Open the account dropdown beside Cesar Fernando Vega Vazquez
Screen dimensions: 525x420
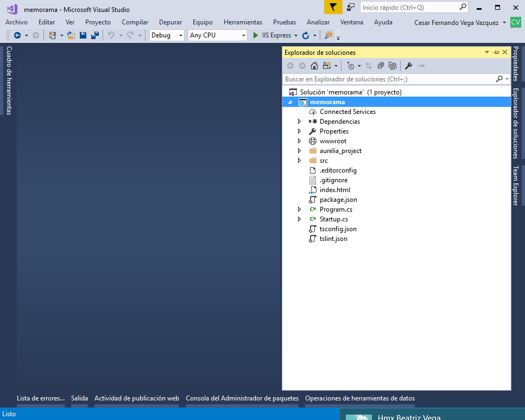[x=504, y=22]
